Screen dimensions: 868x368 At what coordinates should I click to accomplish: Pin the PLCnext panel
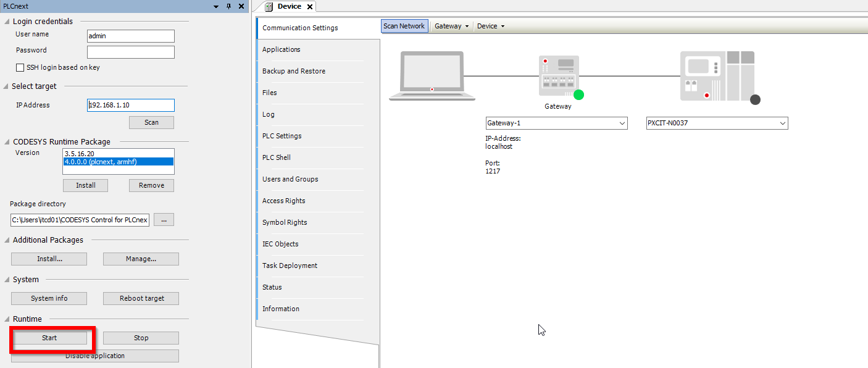[x=228, y=6]
